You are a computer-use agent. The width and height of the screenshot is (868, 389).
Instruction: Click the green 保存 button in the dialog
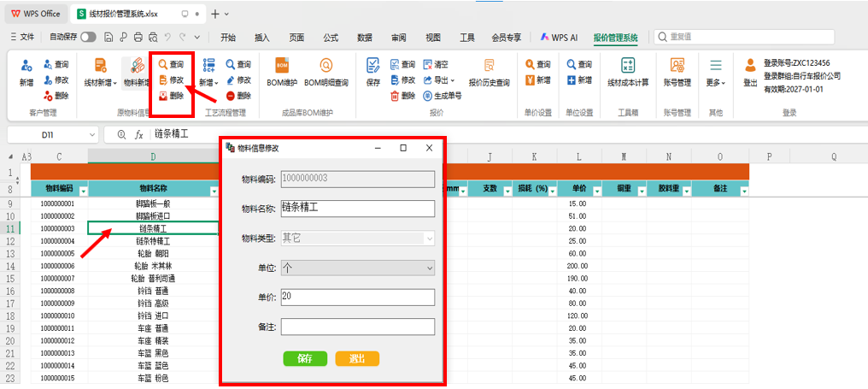click(x=304, y=358)
